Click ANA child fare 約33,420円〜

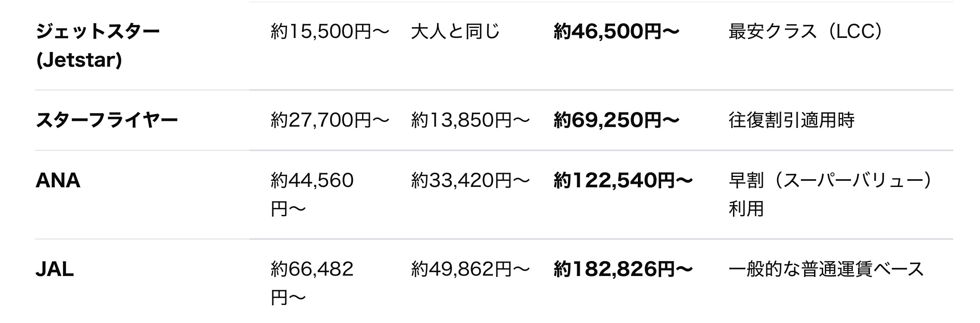pyautogui.click(x=470, y=180)
